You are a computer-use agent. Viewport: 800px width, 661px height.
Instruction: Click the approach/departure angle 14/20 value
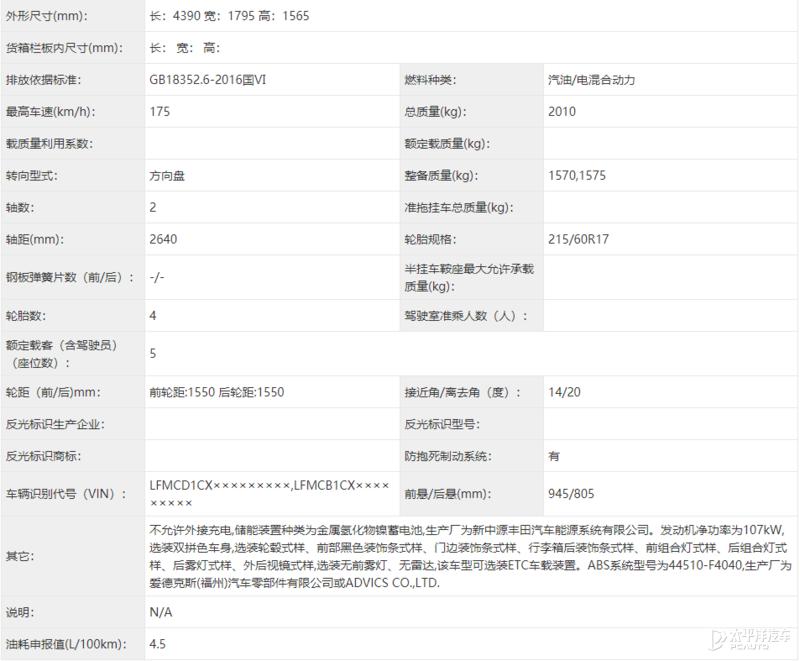point(560,391)
